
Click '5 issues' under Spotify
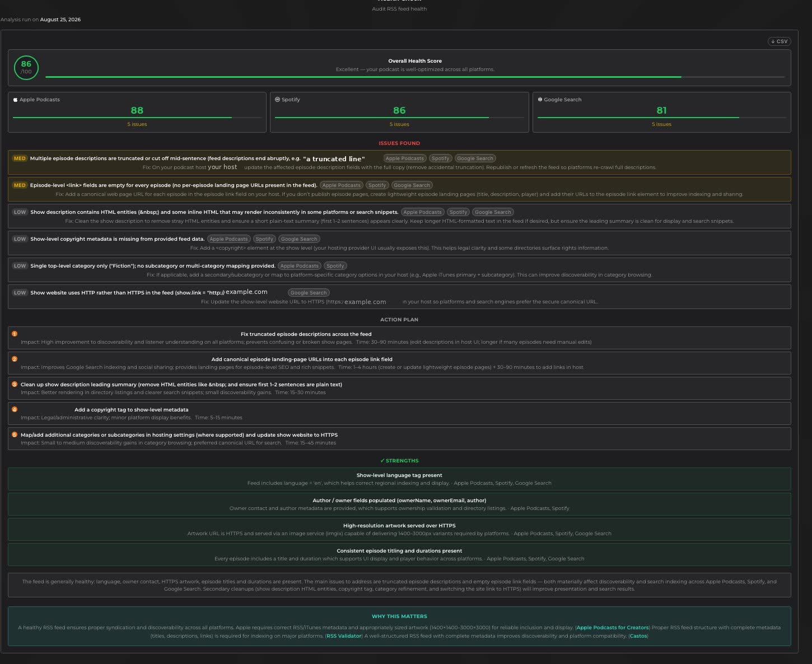point(399,124)
